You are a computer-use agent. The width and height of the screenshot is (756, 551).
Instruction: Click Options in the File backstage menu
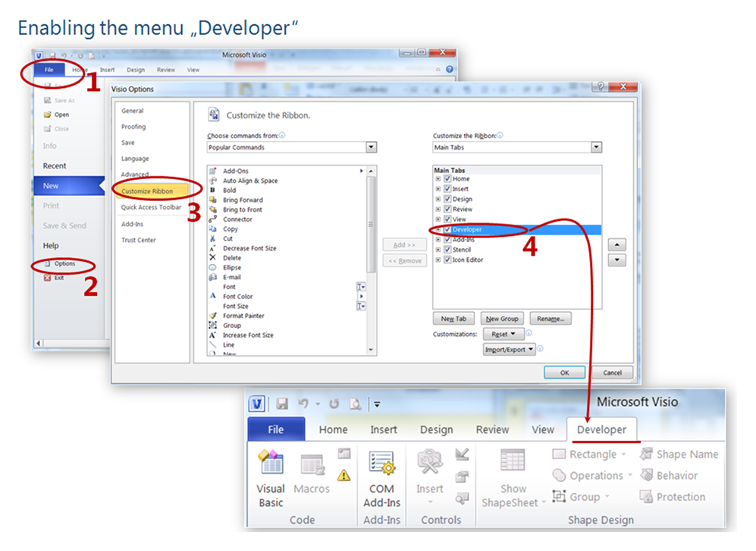pyautogui.click(x=60, y=264)
